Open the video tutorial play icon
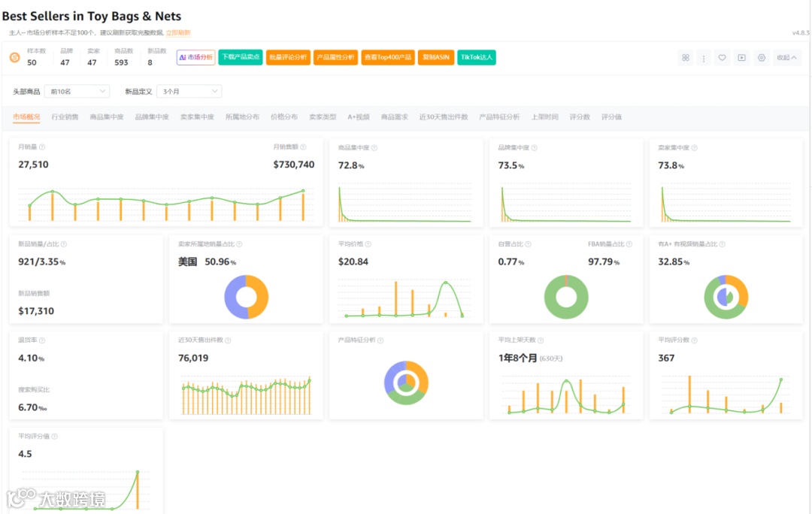 pos(741,57)
